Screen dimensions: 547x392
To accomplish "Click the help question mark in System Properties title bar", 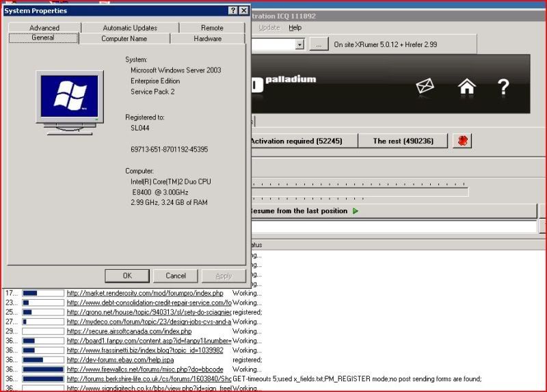I will click(233, 10).
